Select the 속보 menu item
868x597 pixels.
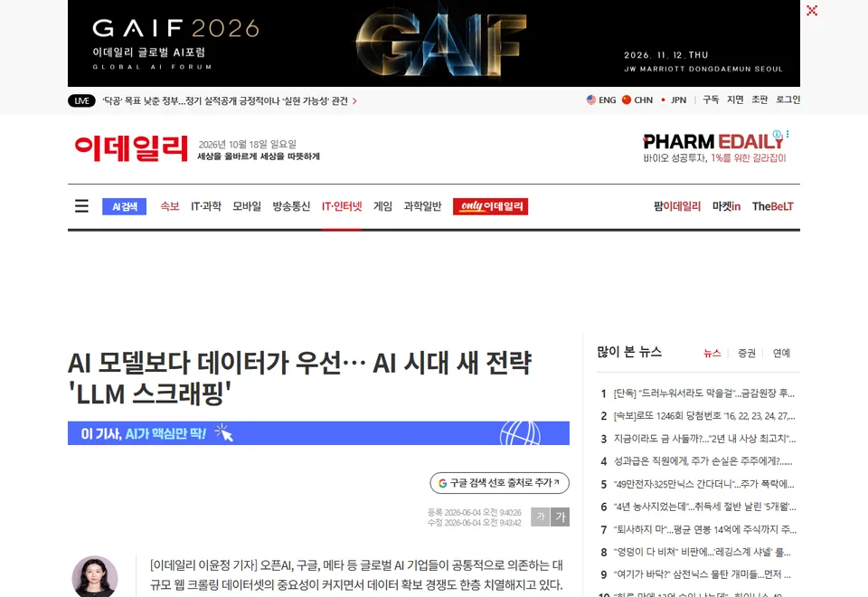coord(170,206)
